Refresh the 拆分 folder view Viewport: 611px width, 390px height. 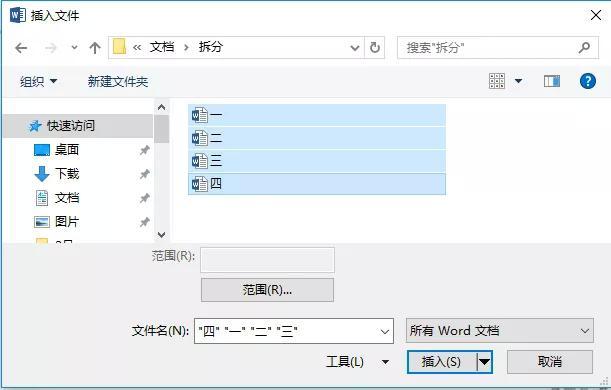click(374, 48)
